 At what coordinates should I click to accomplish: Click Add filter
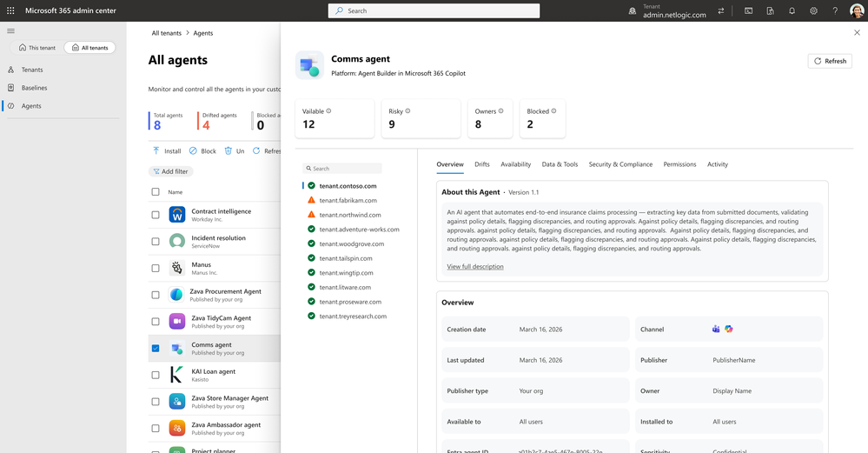tap(170, 171)
